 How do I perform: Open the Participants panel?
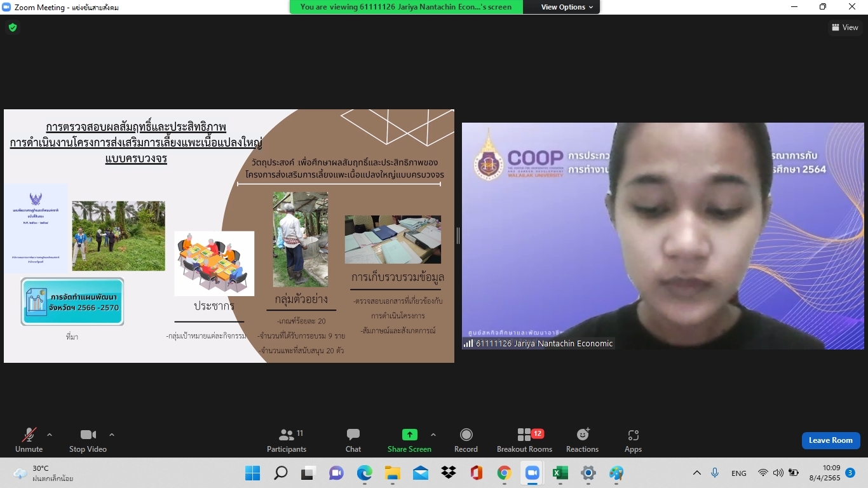point(287,440)
